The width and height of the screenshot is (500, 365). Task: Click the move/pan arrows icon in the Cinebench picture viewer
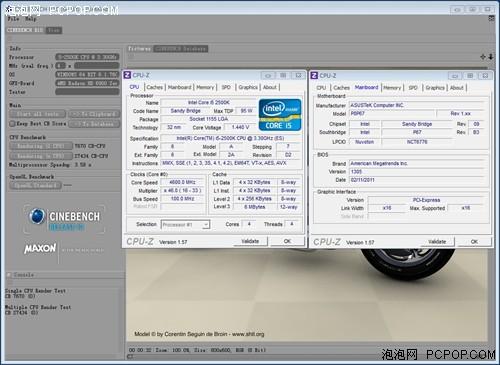click(x=483, y=57)
